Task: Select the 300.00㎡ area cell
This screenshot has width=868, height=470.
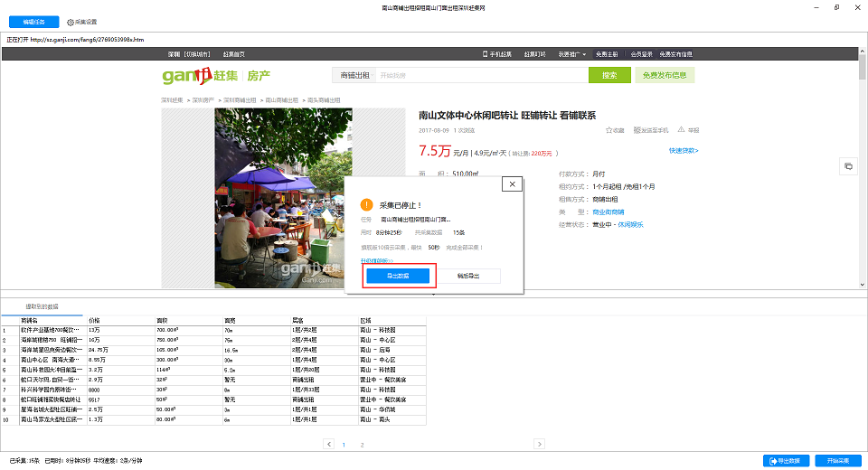Action: pyautogui.click(x=188, y=360)
